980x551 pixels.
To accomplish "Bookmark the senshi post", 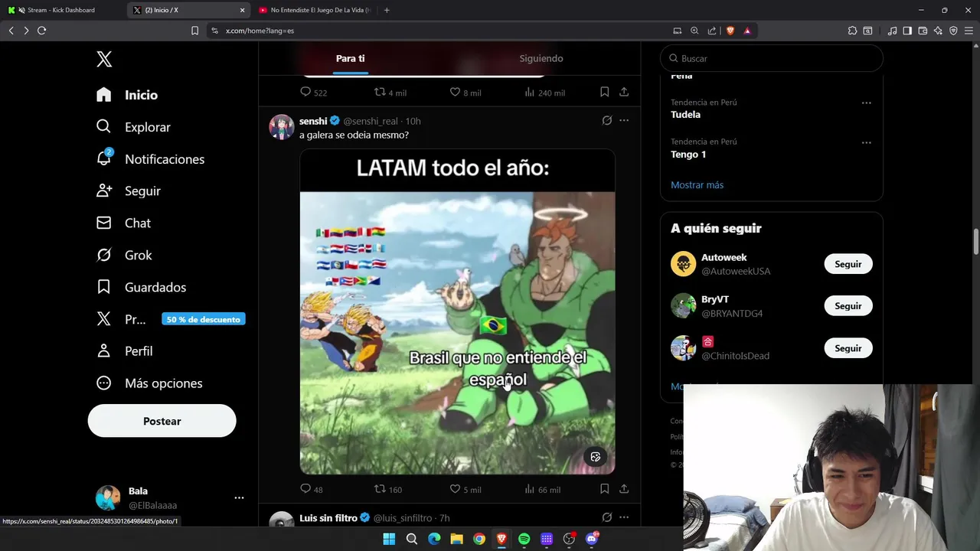I will pos(604,488).
